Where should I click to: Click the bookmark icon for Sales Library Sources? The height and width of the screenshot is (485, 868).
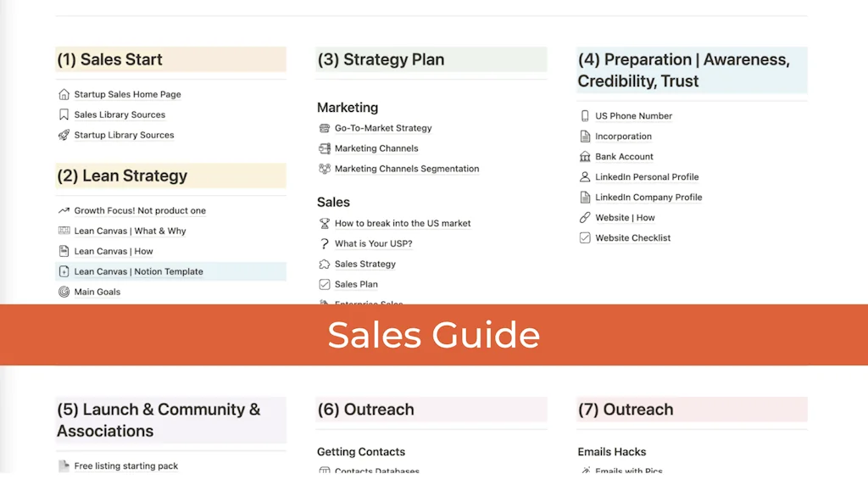pos(64,114)
